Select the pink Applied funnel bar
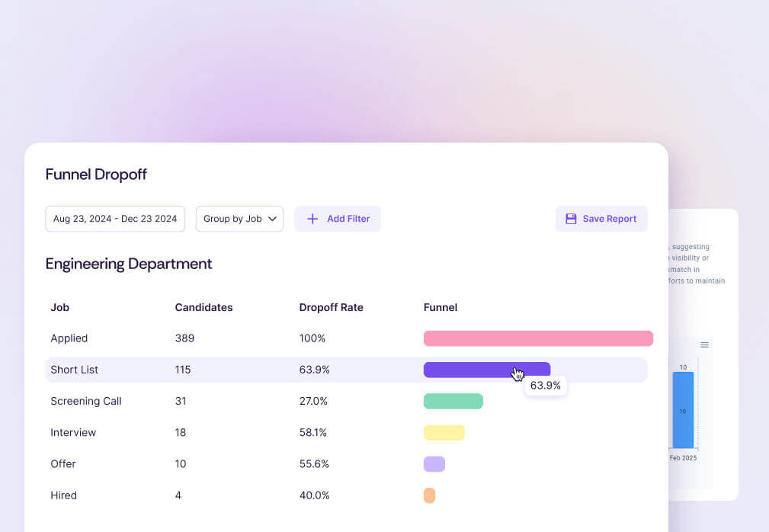The image size is (769, 532). tap(538, 338)
